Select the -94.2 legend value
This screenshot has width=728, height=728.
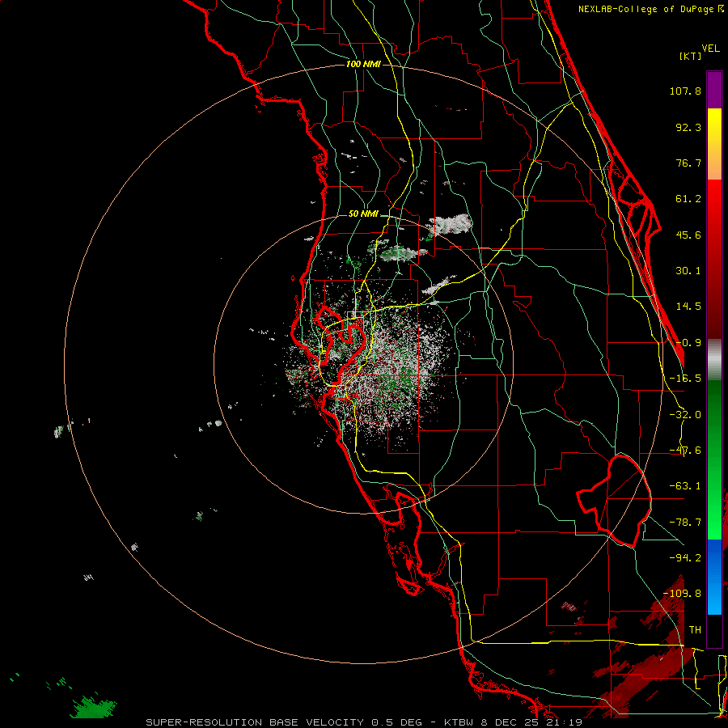(x=685, y=557)
